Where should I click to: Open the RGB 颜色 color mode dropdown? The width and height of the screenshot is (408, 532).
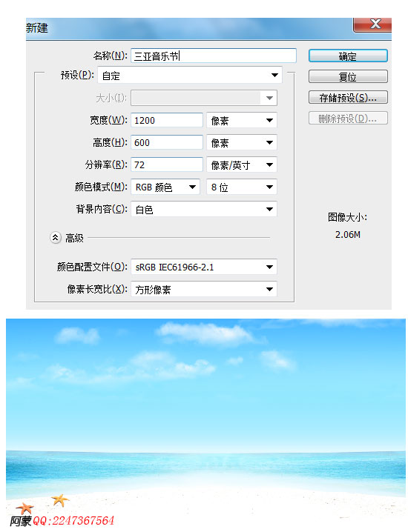165,187
